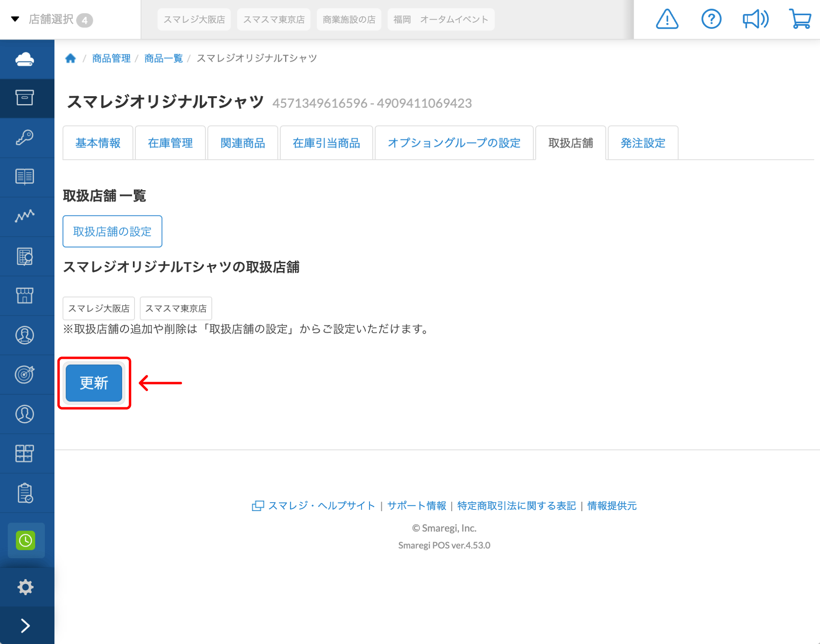
Task: Open the warning triangle alert icon
Action: [667, 19]
